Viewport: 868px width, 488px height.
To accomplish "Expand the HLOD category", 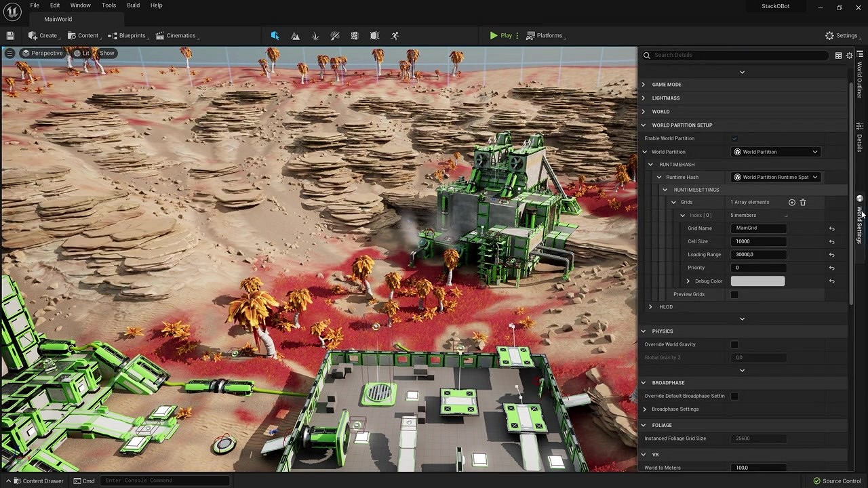I will pyautogui.click(x=650, y=307).
